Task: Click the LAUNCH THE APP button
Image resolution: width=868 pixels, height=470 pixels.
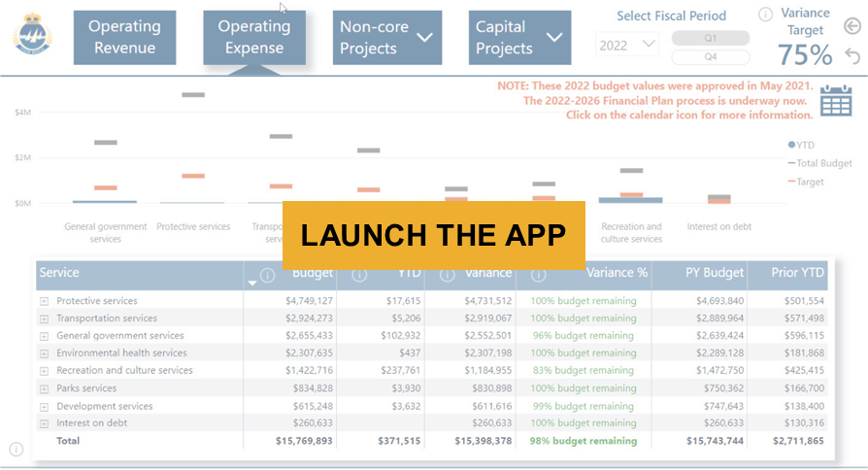Action: pos(433,235)
